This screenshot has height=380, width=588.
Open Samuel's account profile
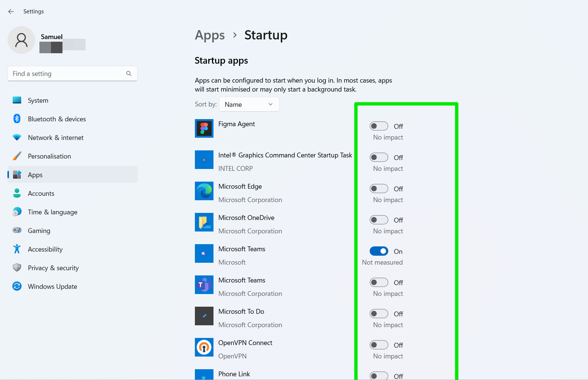click(x=22, y=40)
